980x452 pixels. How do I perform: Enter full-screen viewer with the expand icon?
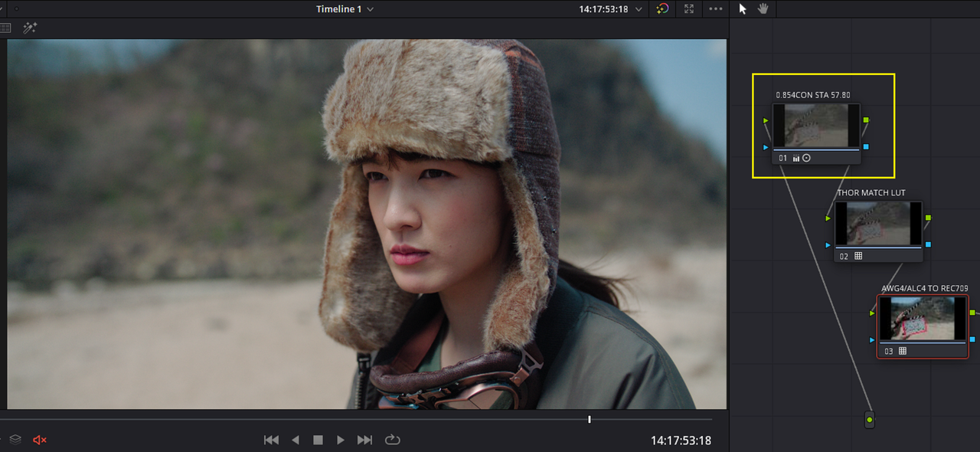[689, 9]
